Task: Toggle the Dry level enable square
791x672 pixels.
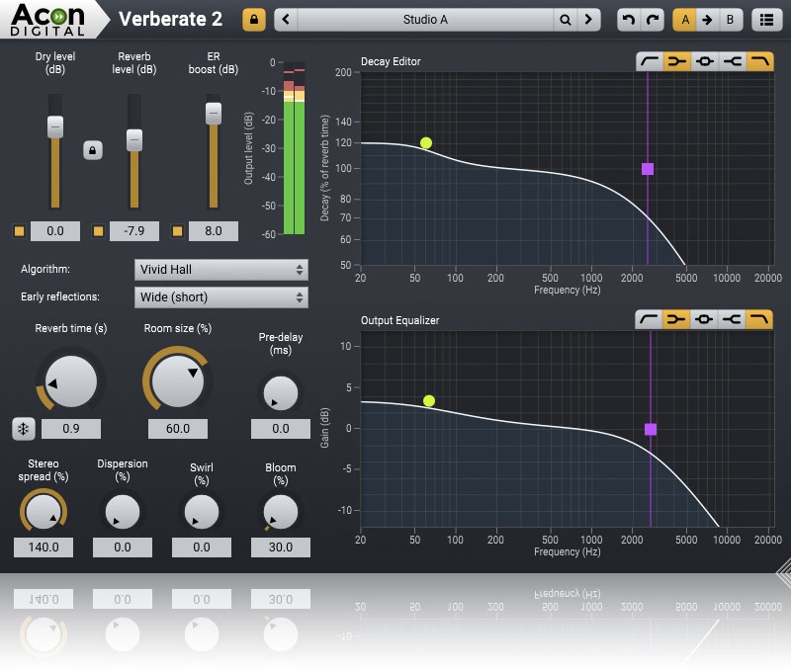Action: tap(19, 231)
